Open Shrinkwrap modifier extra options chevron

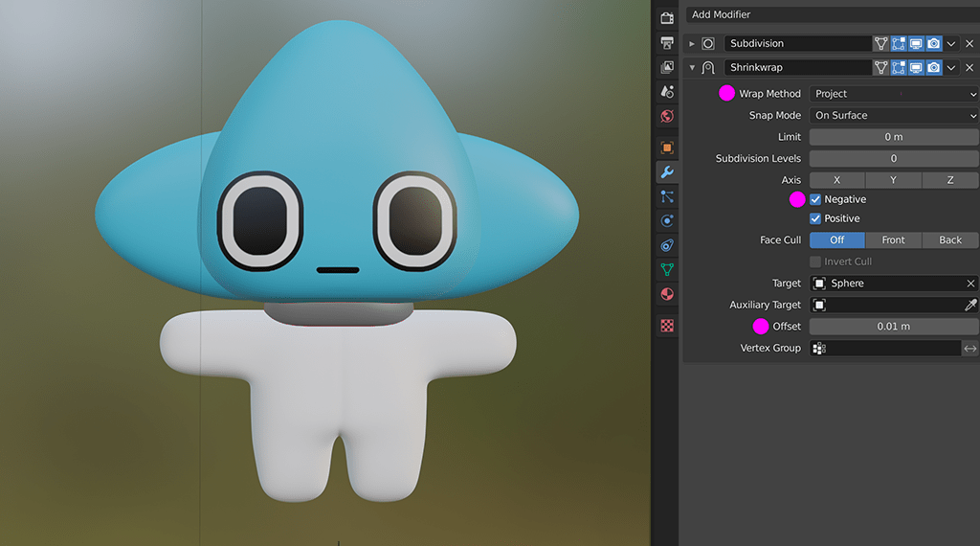click(x=951, y=68)
